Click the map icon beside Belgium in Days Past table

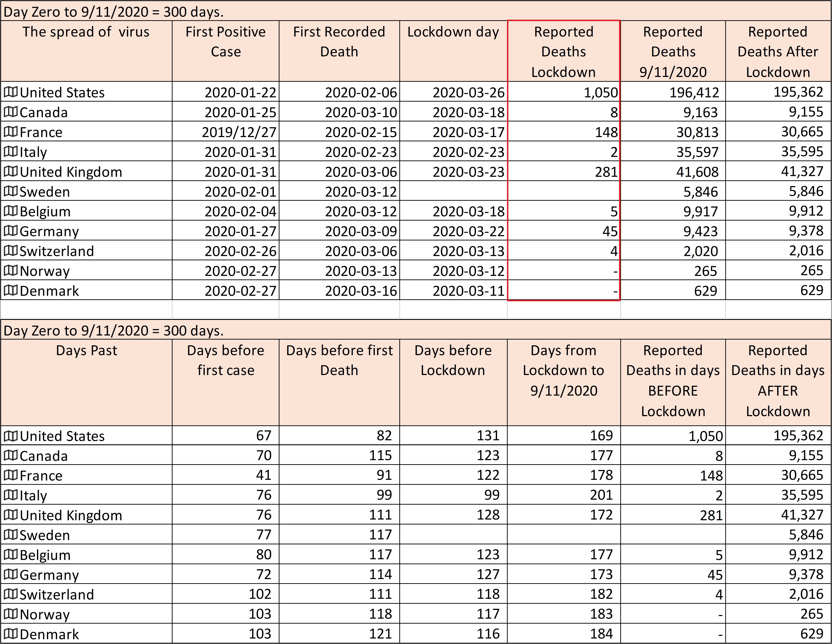(x=11, y=554)
